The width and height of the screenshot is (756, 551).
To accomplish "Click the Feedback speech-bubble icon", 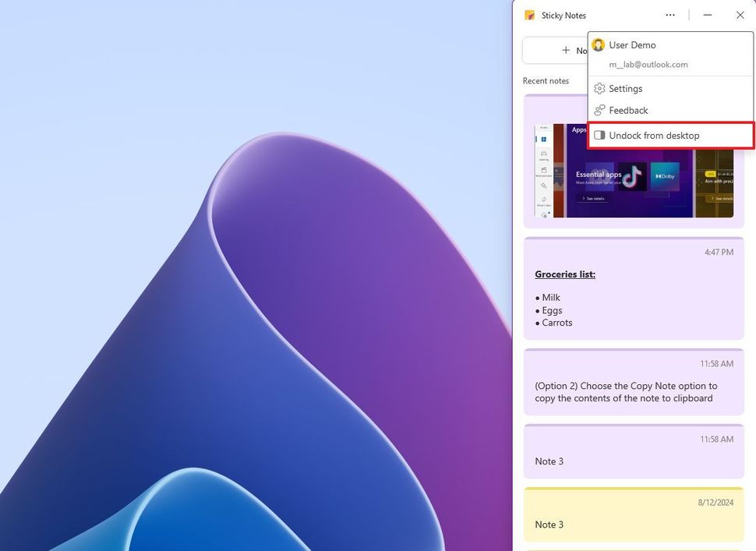I will (599, 110).
